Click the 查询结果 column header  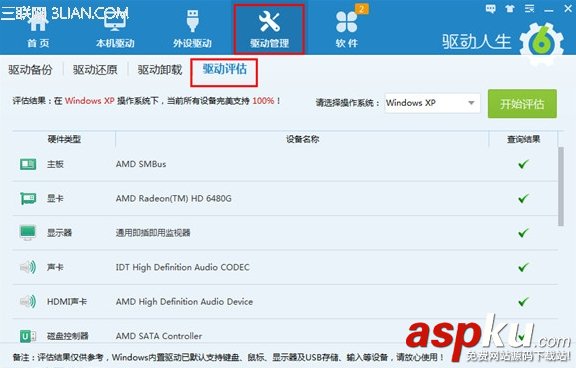coord(523,139)
